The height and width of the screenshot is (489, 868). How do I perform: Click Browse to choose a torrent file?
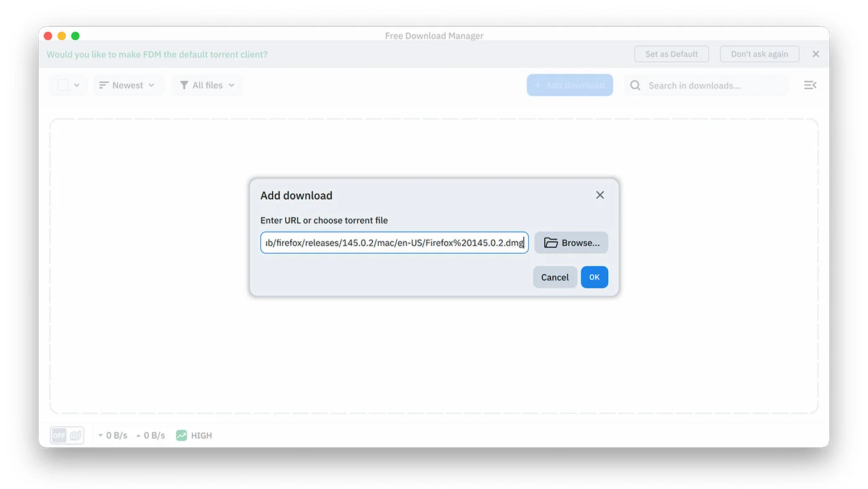tap(571, 243)
